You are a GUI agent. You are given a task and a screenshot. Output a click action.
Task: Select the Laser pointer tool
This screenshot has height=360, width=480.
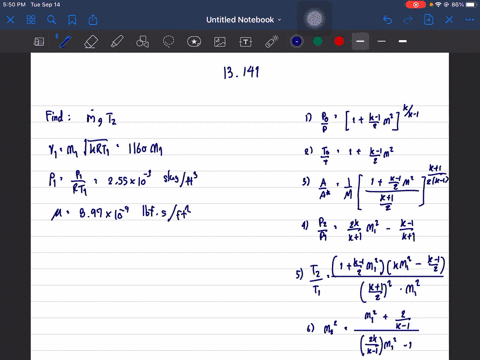272,42
